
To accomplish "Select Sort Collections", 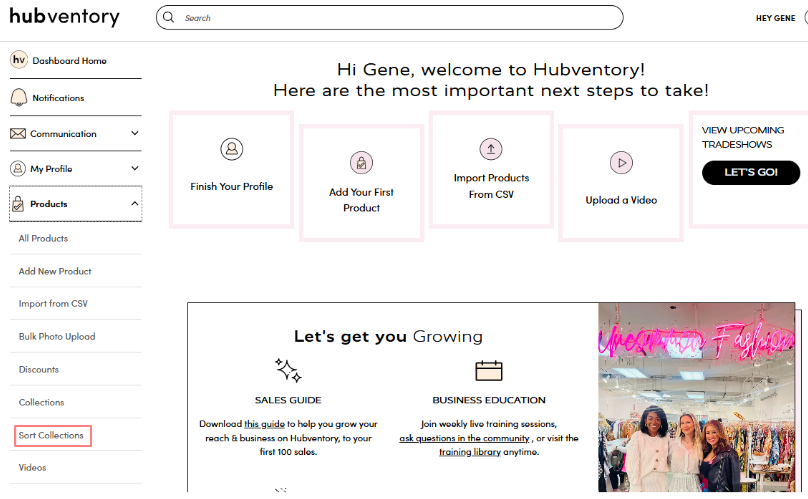I will point(51,435).
